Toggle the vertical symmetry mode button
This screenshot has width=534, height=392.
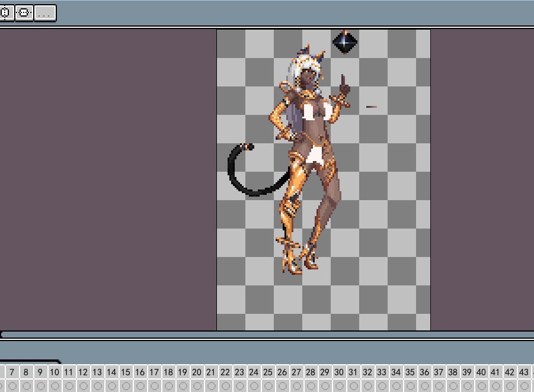(x=24, y=13)
